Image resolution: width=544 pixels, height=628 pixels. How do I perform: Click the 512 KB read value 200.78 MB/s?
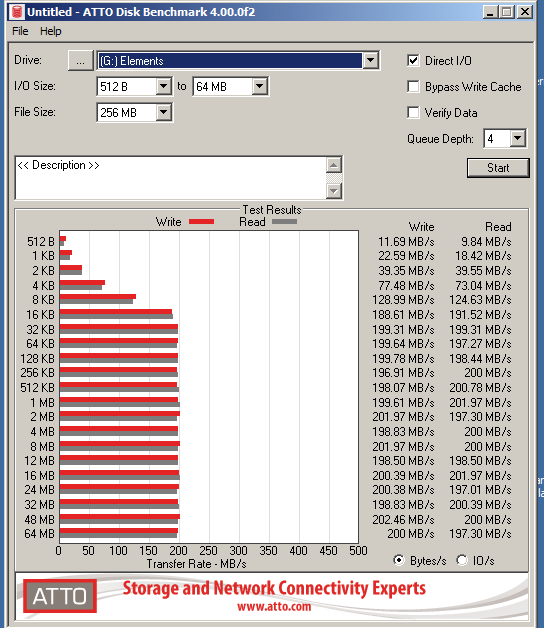(480, 388)
